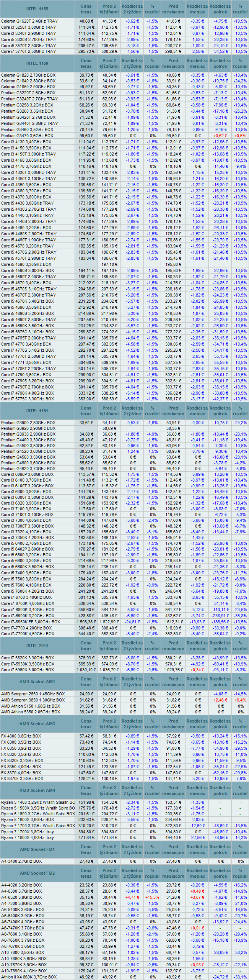
Task: Select 'Core i7 3770T 2,50GHz TRAY' row name
Action: coord(28,51)
